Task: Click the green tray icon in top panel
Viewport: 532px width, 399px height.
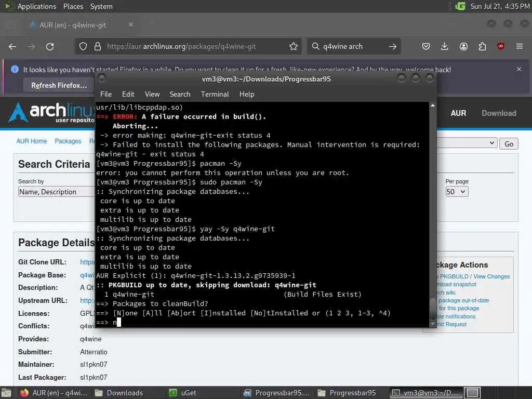Action: point(460,6)
